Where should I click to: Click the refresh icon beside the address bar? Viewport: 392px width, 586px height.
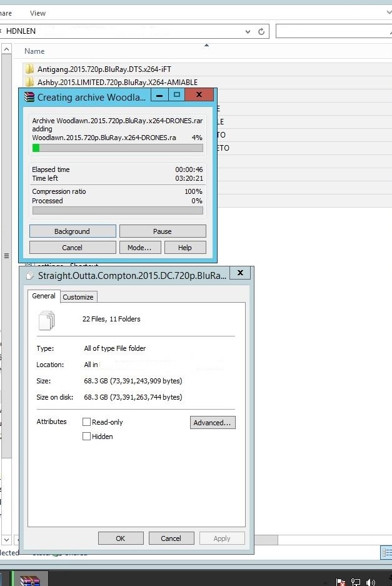click(x=261, y=31)
